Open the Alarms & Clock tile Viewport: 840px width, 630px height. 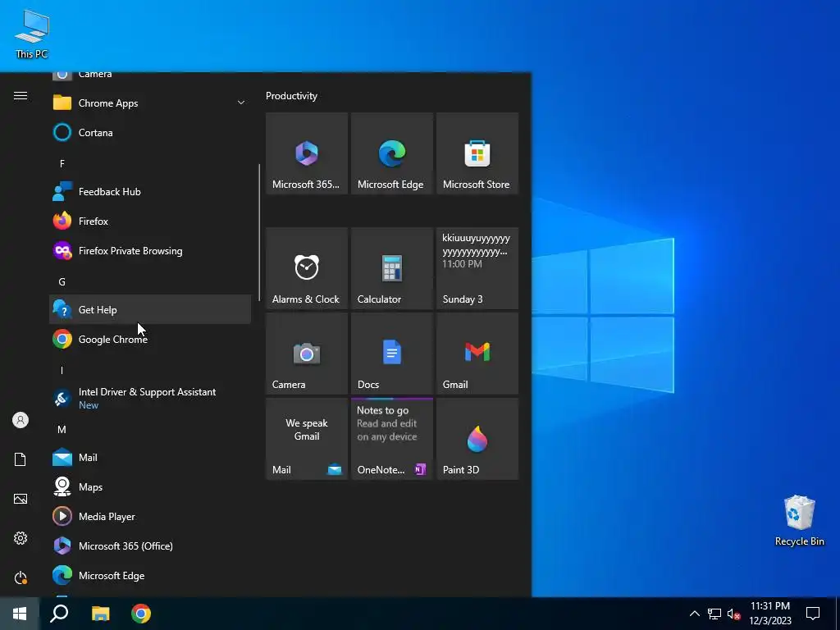click(307, 268)
